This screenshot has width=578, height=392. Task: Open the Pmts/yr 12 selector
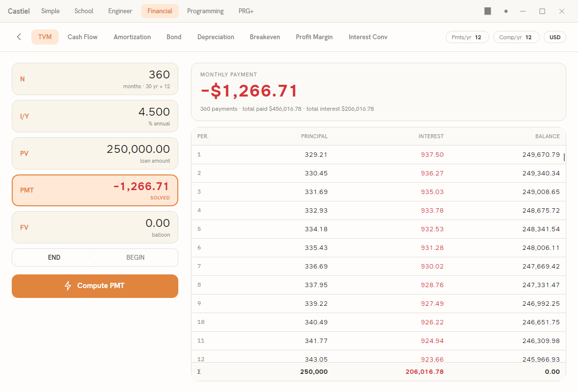467,37
